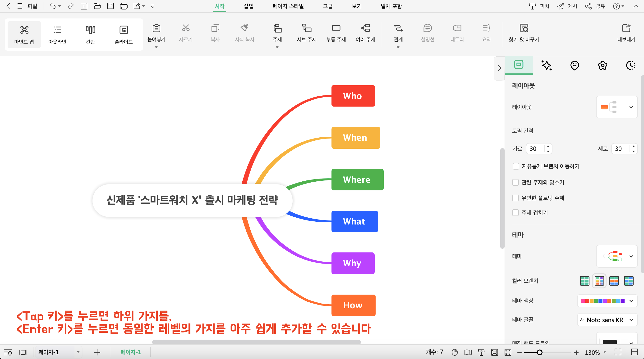Insert 여러 주제 multiple topics
Image resolution: width=644 pixels, height=359 pixels.
[x=365, y=32]
